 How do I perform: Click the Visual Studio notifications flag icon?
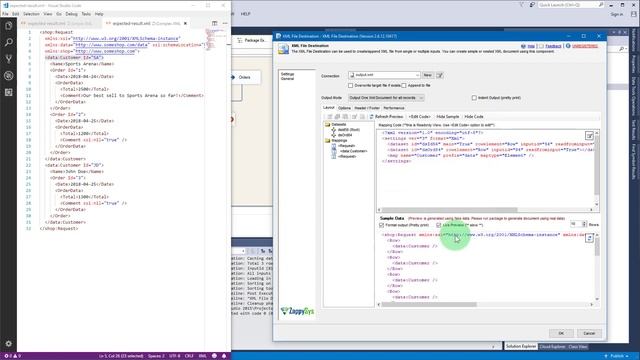point(521,5)
